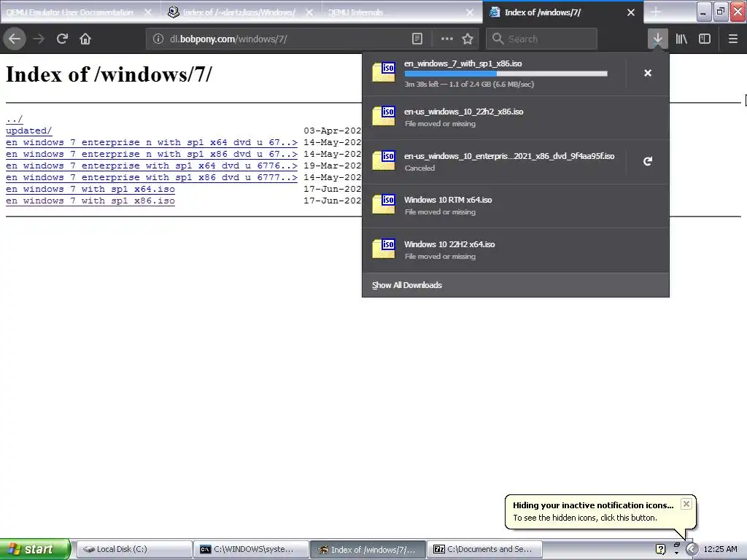747x560 pixels.
Task: Show site information icon in address bar
Action: pyautogui.click(x=158, y=39)
